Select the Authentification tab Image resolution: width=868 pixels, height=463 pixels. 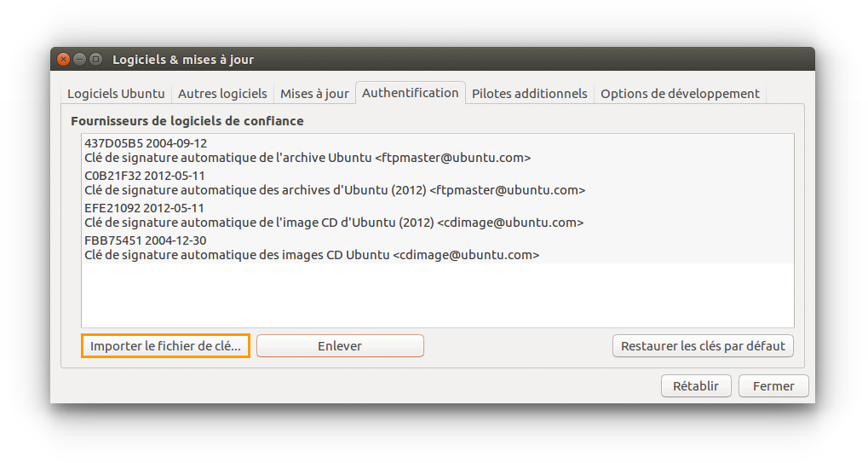tap(411, 92)
